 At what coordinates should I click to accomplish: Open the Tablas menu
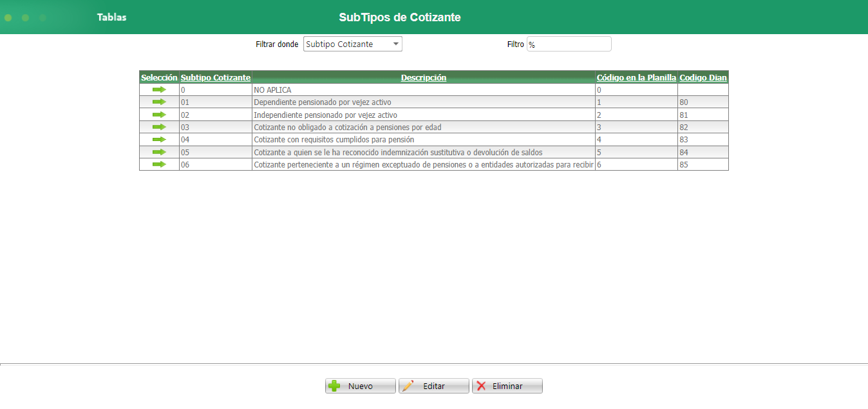point(112,17)
